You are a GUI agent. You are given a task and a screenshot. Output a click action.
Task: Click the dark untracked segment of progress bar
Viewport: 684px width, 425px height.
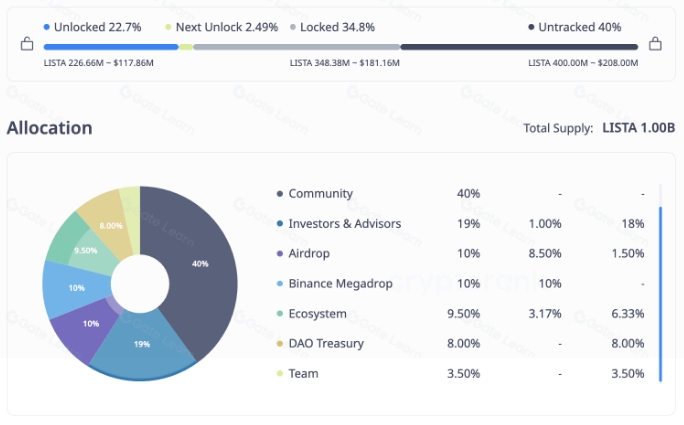point(519,47)
